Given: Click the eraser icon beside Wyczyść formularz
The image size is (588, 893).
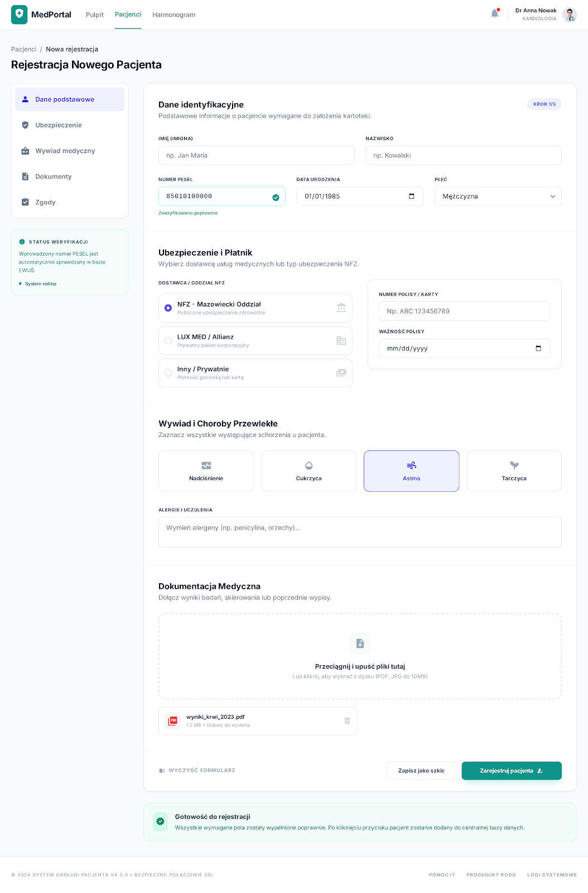Looking at the screenshot, I should [162, 771].
